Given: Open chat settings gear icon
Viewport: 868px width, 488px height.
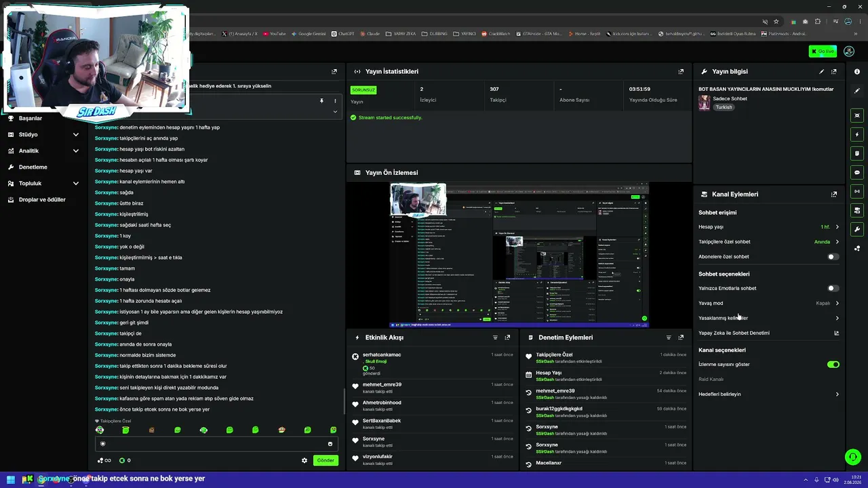Looking at the screenshot, I should (304, 460).
